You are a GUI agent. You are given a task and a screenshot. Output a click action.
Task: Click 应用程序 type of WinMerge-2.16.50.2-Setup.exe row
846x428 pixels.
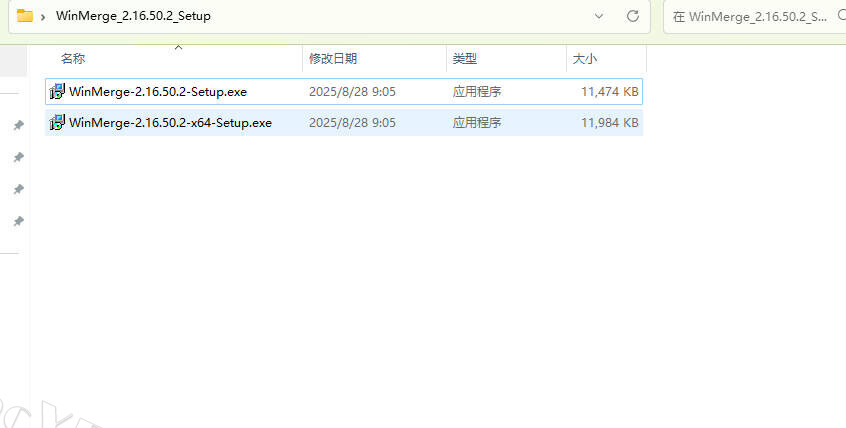[x=477, y=92]
